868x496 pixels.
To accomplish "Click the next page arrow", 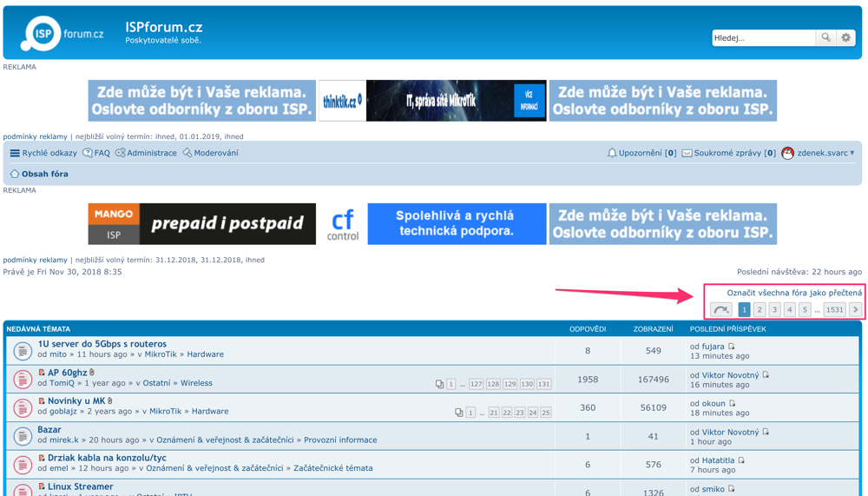I will [855, 310].
